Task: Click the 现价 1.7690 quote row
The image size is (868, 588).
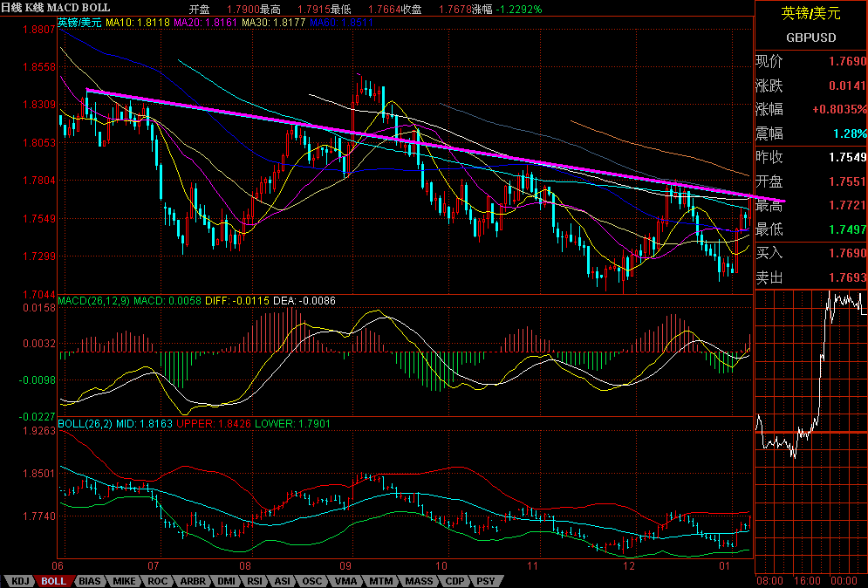Action: coord(811,61)
